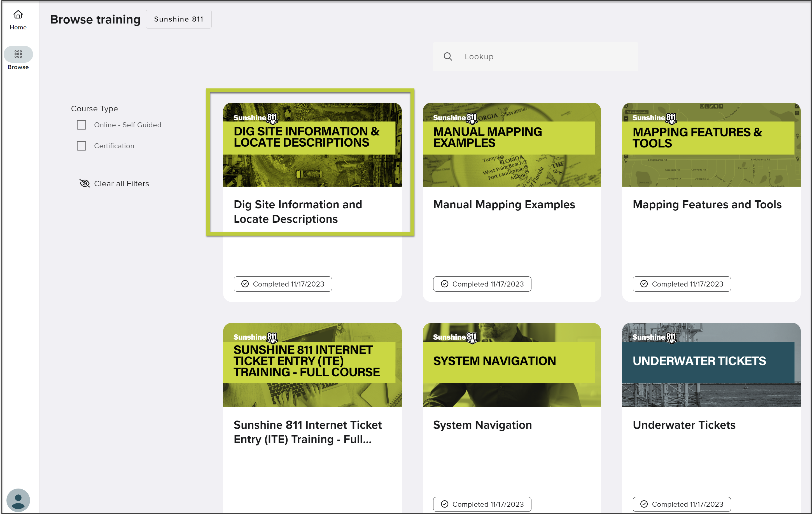Click checkmark icon on Mapping Features completed badge

644,284
